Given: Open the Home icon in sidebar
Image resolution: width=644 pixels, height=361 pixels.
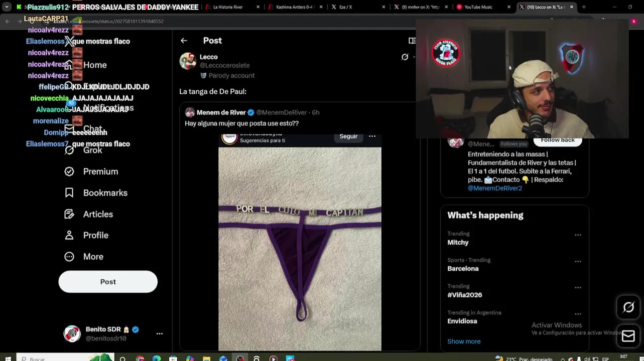Looking at the screenshot, I should point(69,65).
